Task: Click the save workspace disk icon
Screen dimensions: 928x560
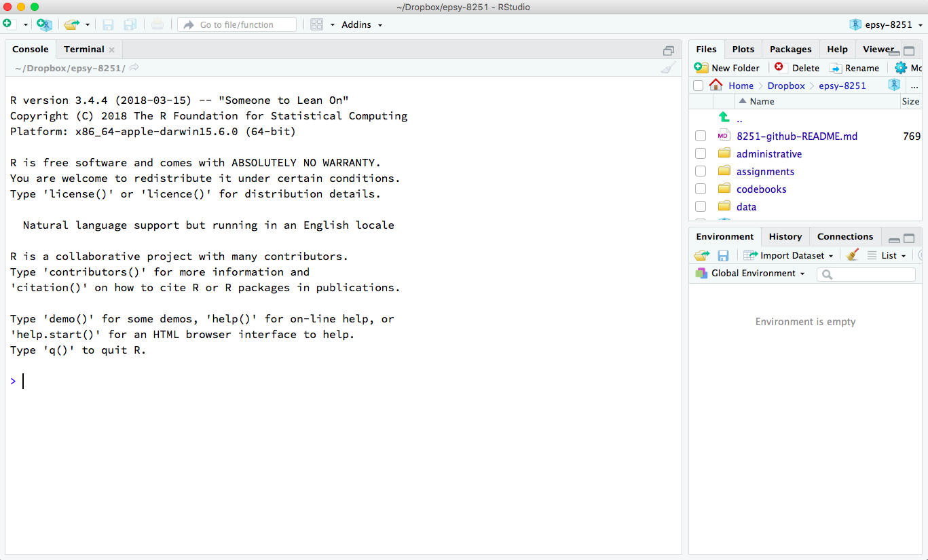Action: click(x=723, y=255)
